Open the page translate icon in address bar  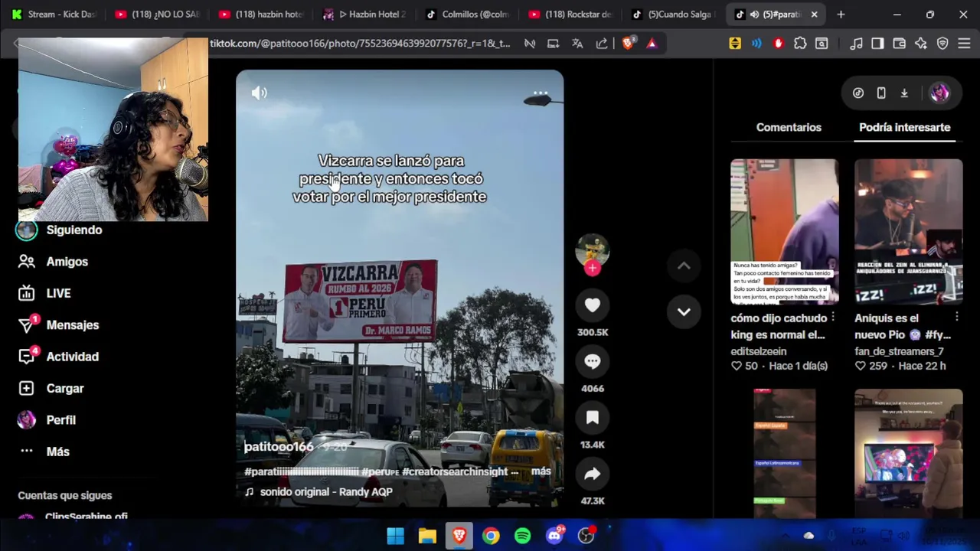click(577, 44)
